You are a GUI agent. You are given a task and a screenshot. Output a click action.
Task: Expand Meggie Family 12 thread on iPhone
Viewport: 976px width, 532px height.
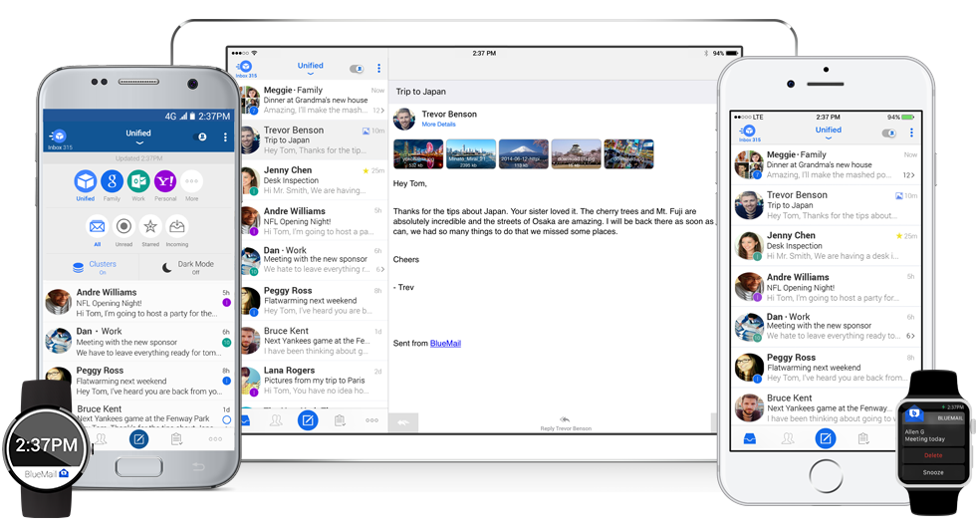pyautogui.click(x=909, y=175)
